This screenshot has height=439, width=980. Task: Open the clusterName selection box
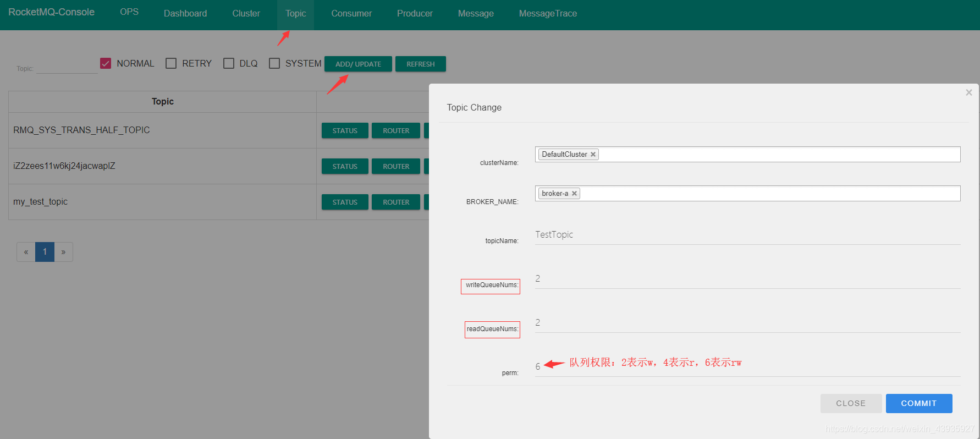(770, 155)
